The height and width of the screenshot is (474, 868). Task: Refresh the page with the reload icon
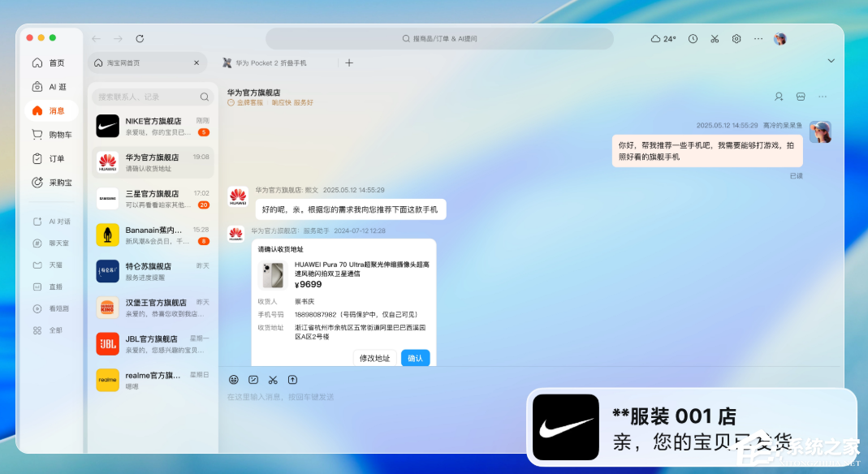click(x=138, y=38)
